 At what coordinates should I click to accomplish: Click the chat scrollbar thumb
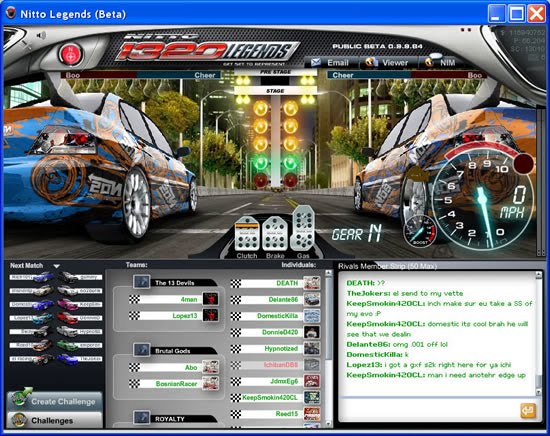pyautogui.click(x=539, y=381)
